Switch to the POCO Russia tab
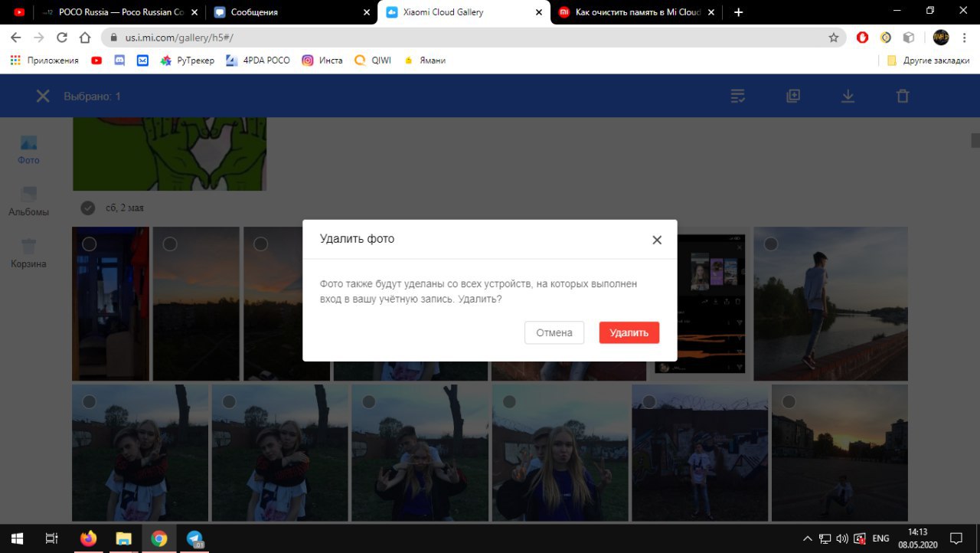This screenshot has height=553, width=980. (x=121, y=12)
